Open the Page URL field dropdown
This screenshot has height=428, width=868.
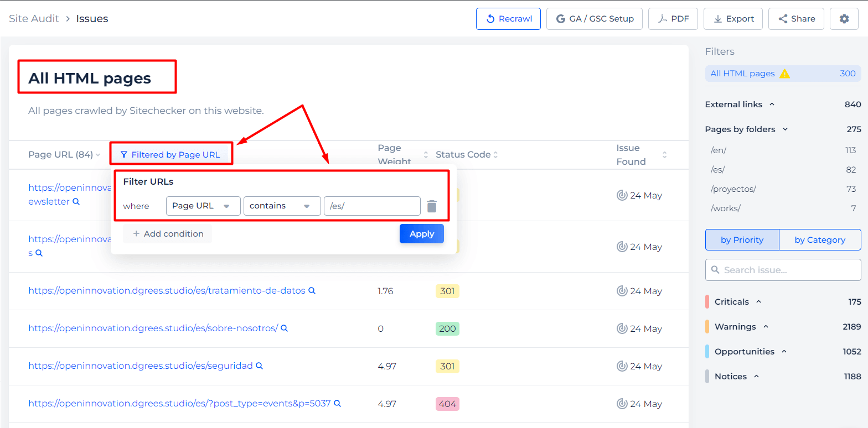pos(203,206)
